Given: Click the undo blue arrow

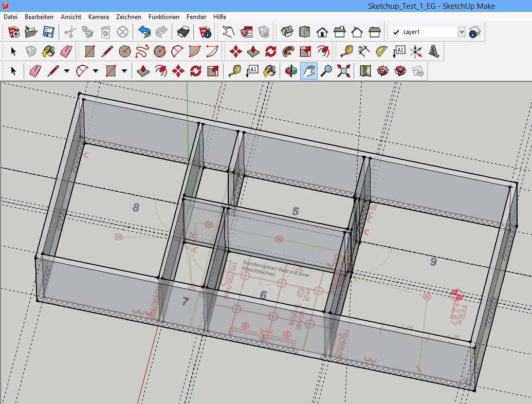Looking at the screenshot, I should [144, 32].
